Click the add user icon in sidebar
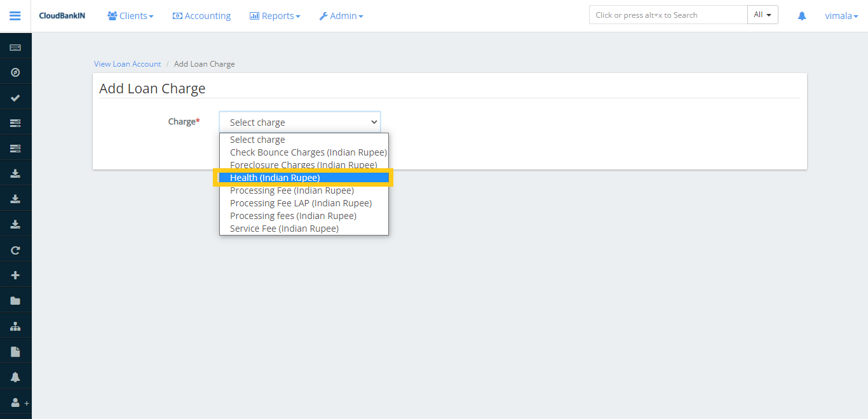The height and width of the screenshot is (419, 868). [x=17, y=402]
